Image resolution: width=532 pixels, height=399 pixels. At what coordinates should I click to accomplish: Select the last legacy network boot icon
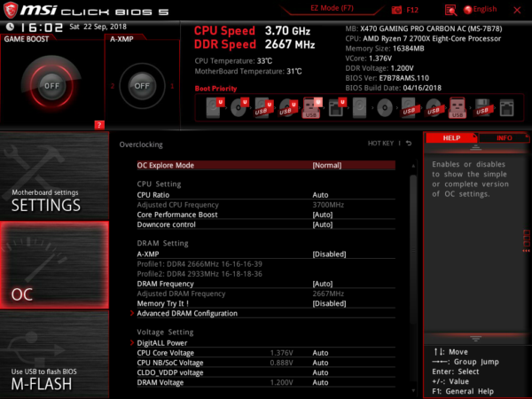click(506, 108)
